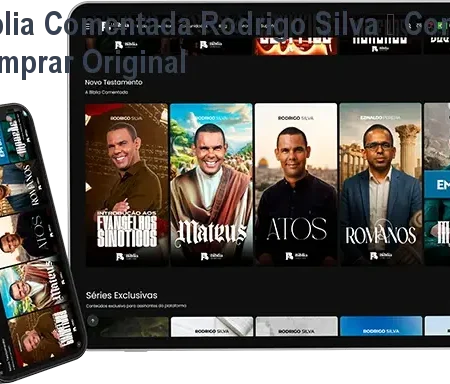Open the Mateus course card on tablet
The image size is (450, 384).
pyautogui.click(x=211, y=185)
